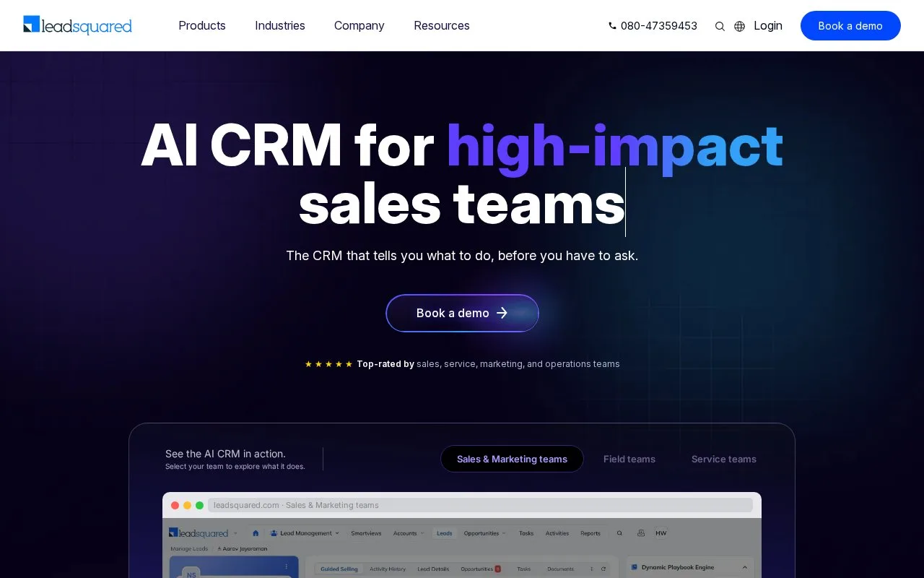Image resolution: width=924 pixels, height=578 pixels.
Task: Click the Manage Leads breadcrumb
Action: click(189, 549)
